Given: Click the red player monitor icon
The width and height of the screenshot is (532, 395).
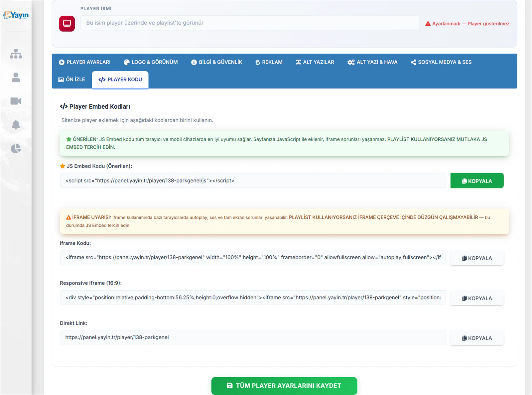Looking at the screenshot, I should (67, 24).
